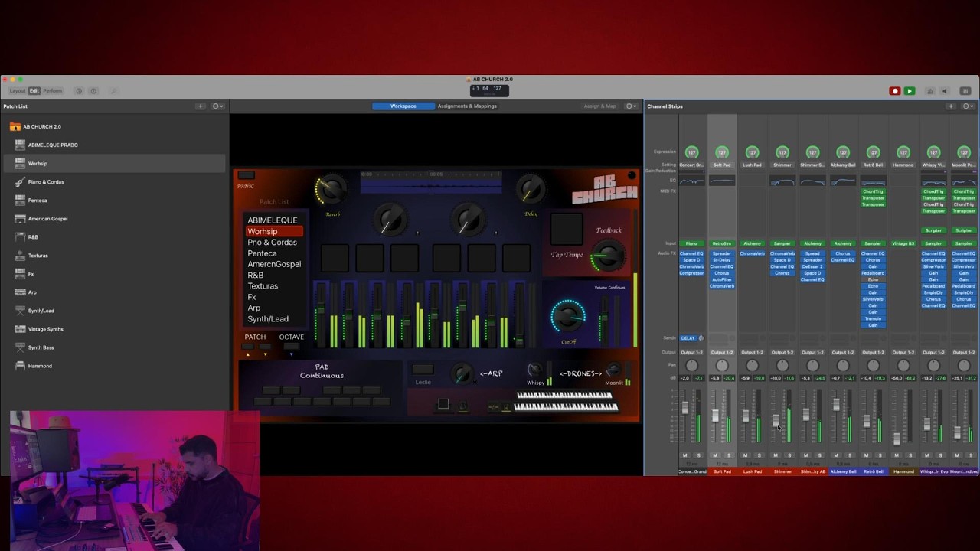Click the green Play button in toolbar

910,91
